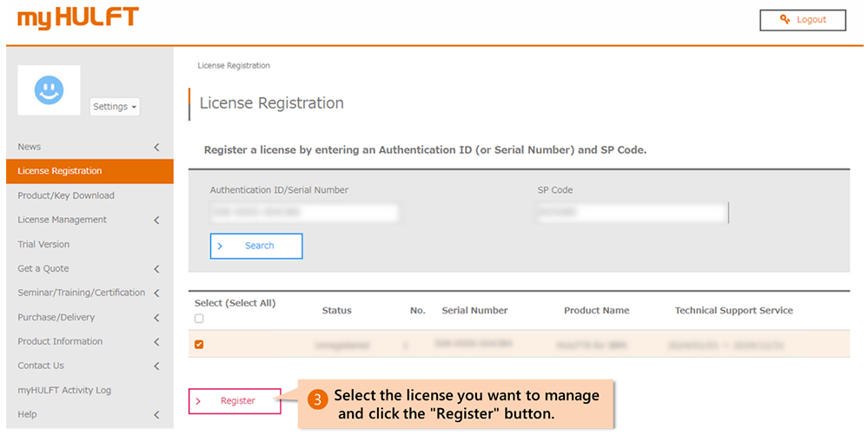Open the Settings dropdown
Image resolution: width=868 pixels, height=435 pixels.
point(115,107)
